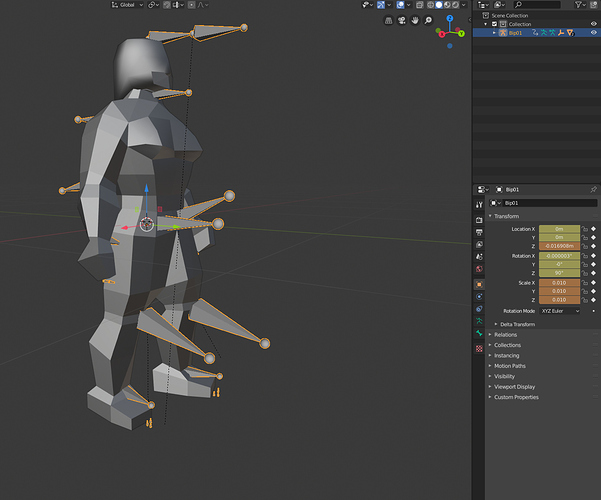The height and width of the screenshot is (500, 601).
Task: Select Bip01 armature in the outliner
Action: tap(515, 33)
